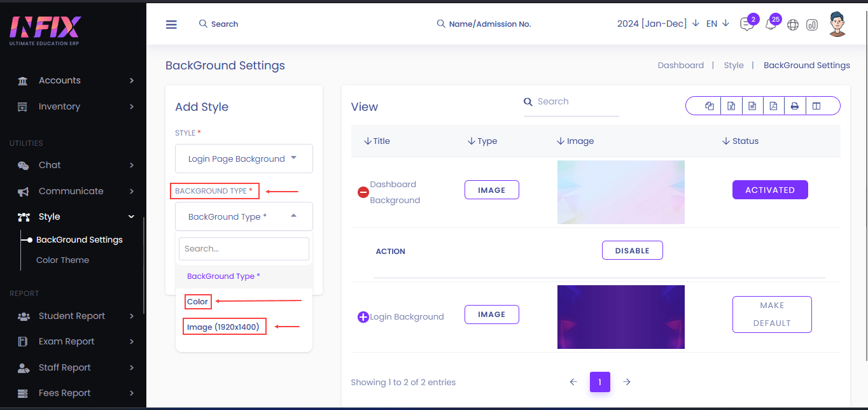This screenshot has height=410, width=868.
Task: Click the Name/Admission No. search field
Action: click(484, 24)
